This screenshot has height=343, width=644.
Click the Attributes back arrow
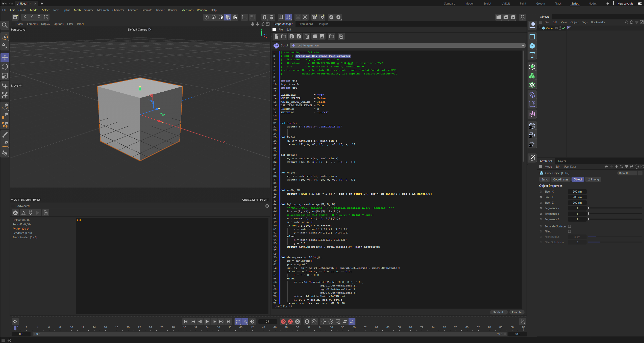point(606,167)
